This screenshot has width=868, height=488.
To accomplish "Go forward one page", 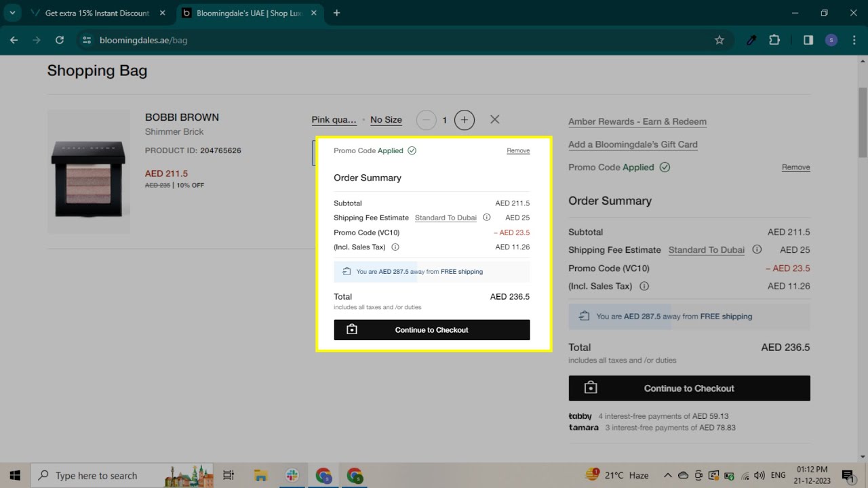I will (37, 40).
